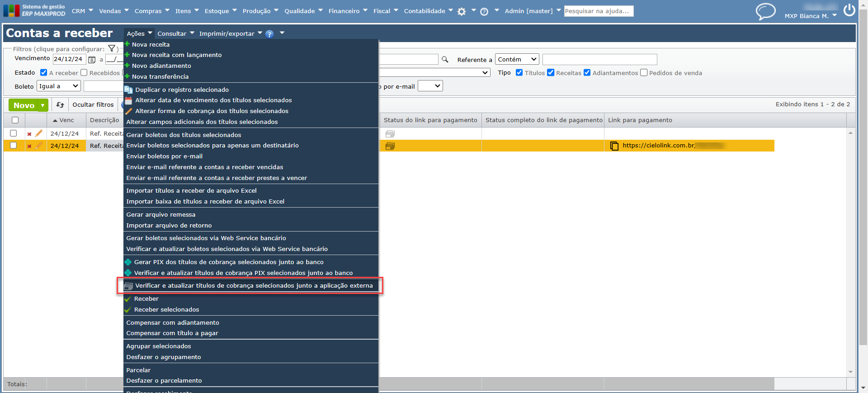This screenshot has width=868, height=393.
Task: Click the Pesquisar na ajuda search field
Action: pyautogui.click(x=599, y=11)
